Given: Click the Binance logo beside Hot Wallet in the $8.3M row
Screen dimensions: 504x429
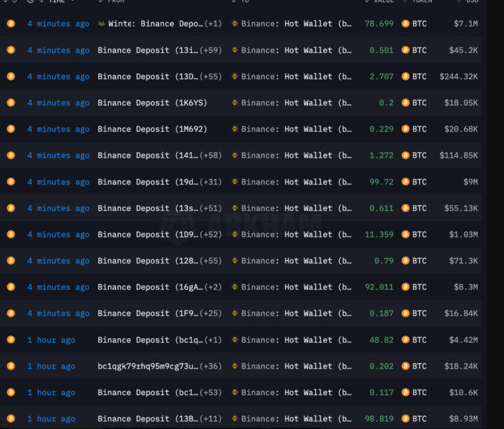Looking at the screenshot, I should (235, 287).
